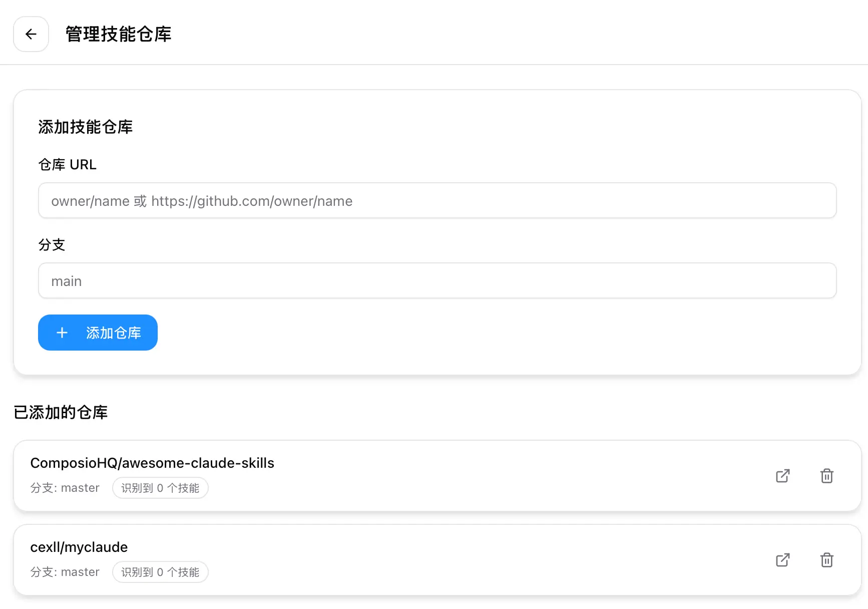Click 分支: master text under ComposioHQ repo
Screen dimensions: 868x609
point(65,488)
